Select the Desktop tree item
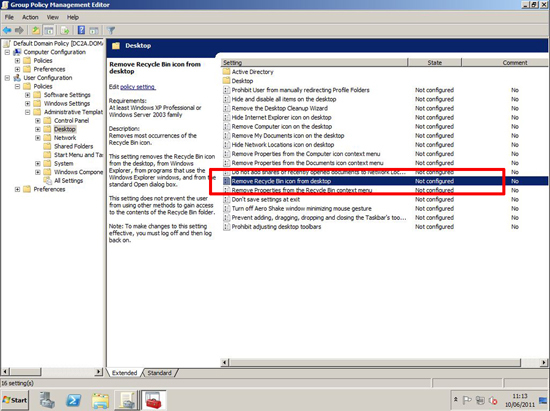 (x=65, y=129)
